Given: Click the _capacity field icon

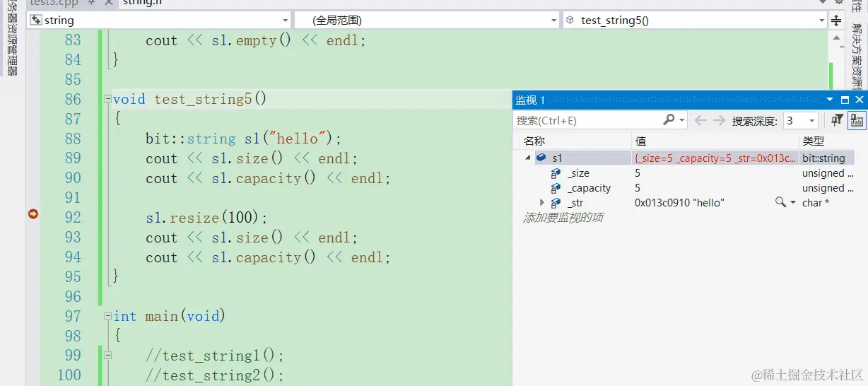Looking at the screenshot, I should [556, 188].
